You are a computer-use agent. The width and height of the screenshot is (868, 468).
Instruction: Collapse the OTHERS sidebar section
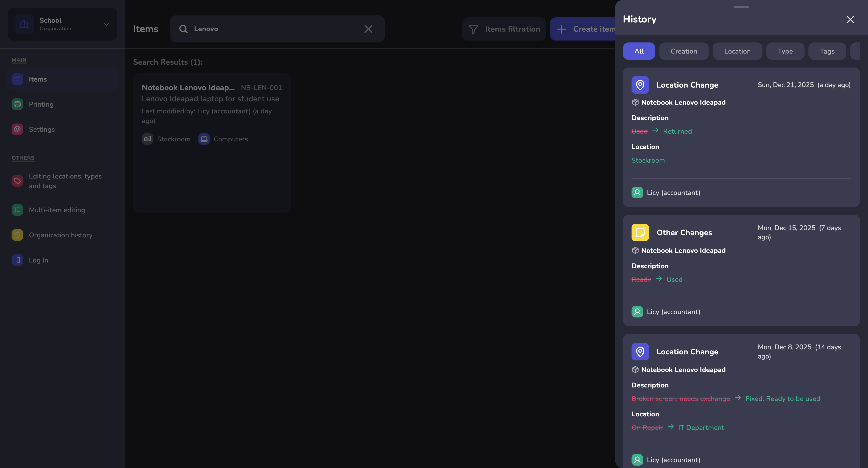pos(23,158)
